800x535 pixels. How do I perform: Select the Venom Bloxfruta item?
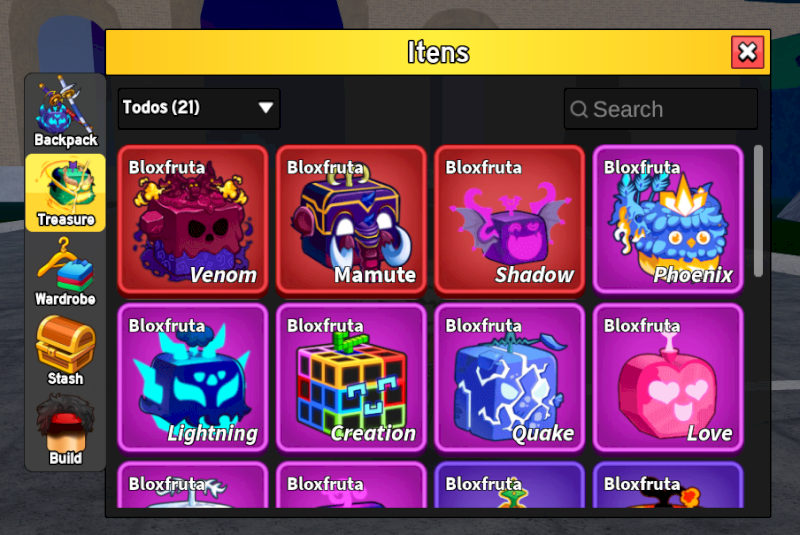tap(193, 220)
